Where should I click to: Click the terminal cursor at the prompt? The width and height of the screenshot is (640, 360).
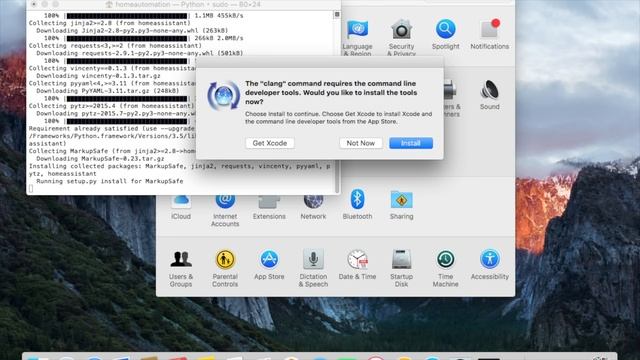(x=31, y=189)
